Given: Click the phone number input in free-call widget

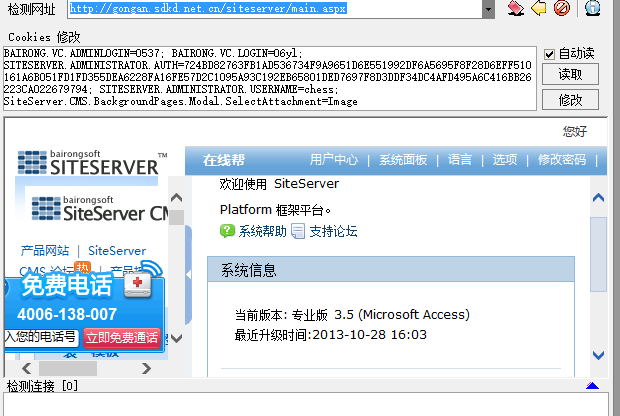Looking at the screenshot, I should (41, 337).
